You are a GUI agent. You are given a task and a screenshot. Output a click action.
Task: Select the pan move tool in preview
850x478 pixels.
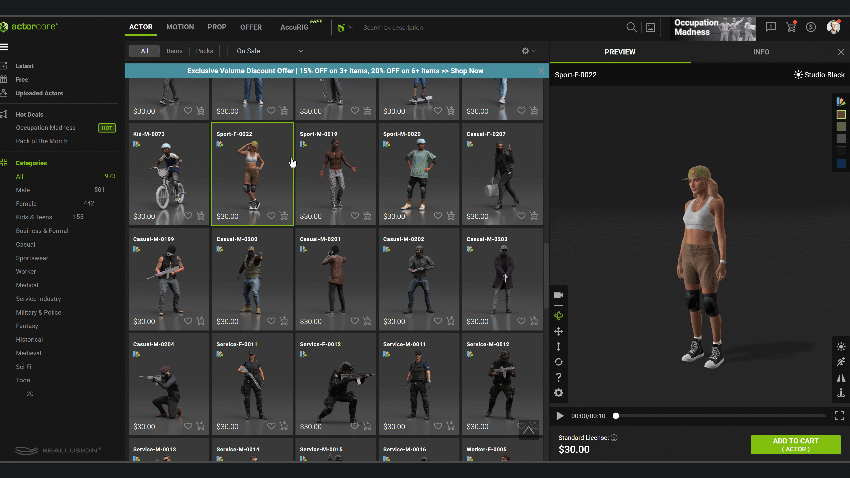(x=558, y=331)
